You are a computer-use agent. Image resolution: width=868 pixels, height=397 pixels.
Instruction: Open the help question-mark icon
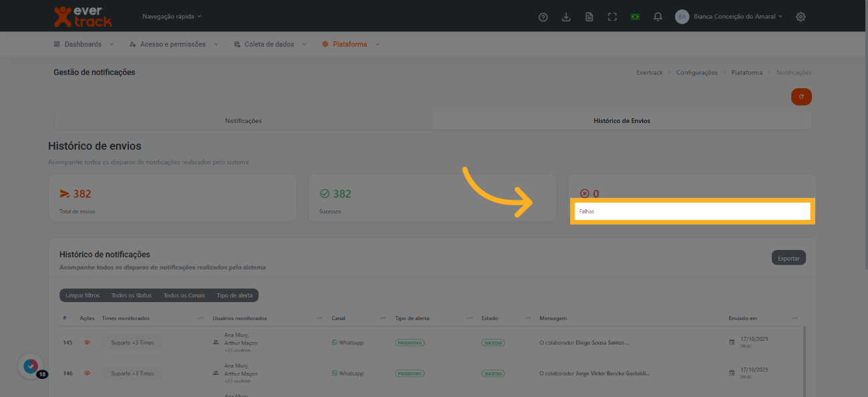coord(543,17)
